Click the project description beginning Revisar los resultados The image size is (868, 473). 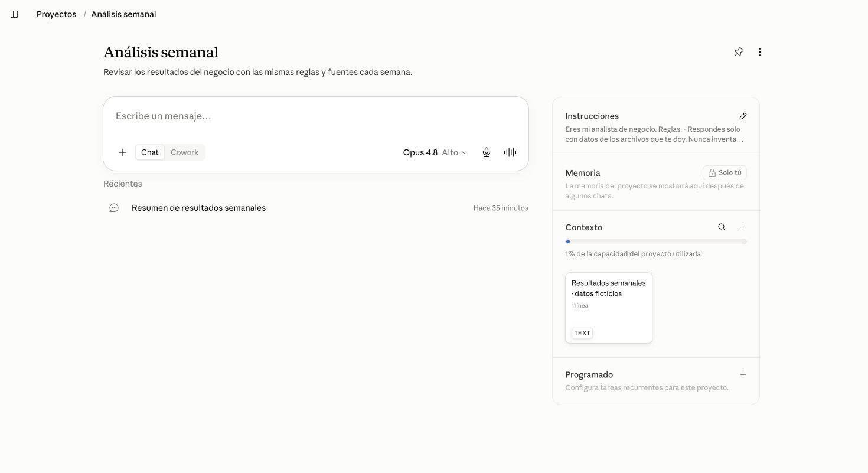click(257, 72)
